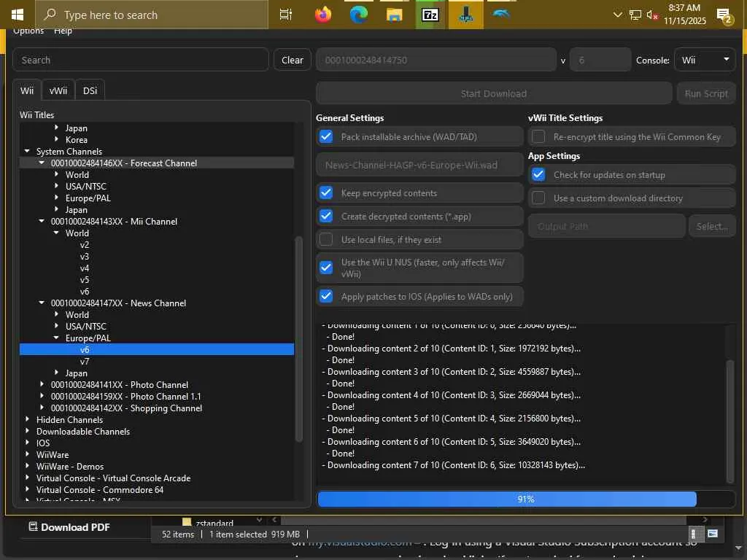This screenshot has width=747, height=560.
Task: Open the Help menu
Action: point(63,31)
